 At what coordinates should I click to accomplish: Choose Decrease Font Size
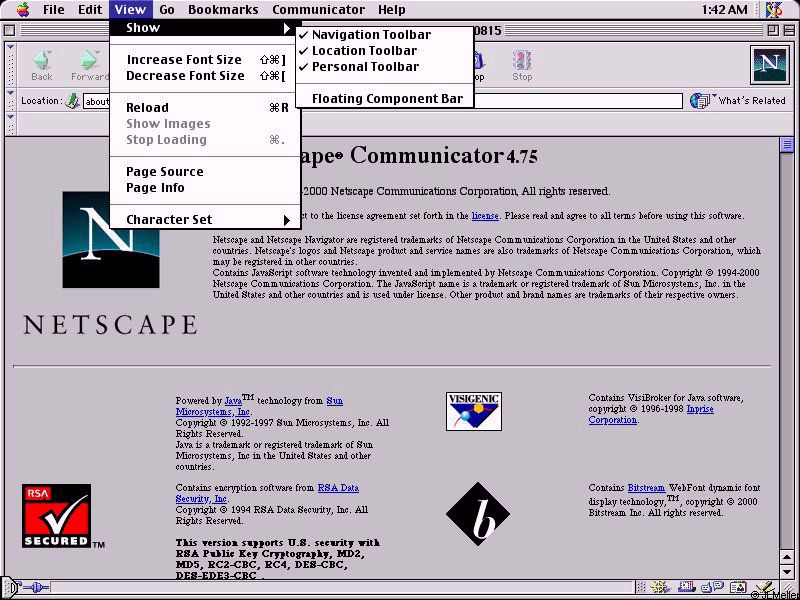(x=205, y=76)
